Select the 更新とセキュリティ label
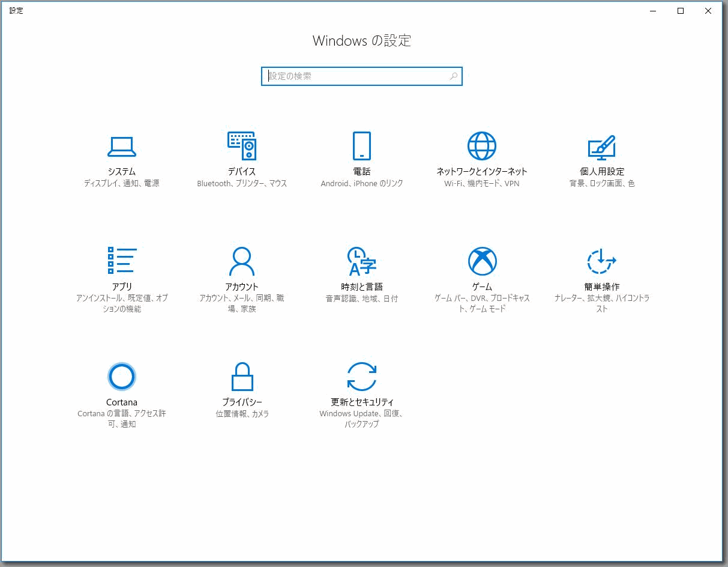Viewport: 728px width, 567px height. (362, 402)
